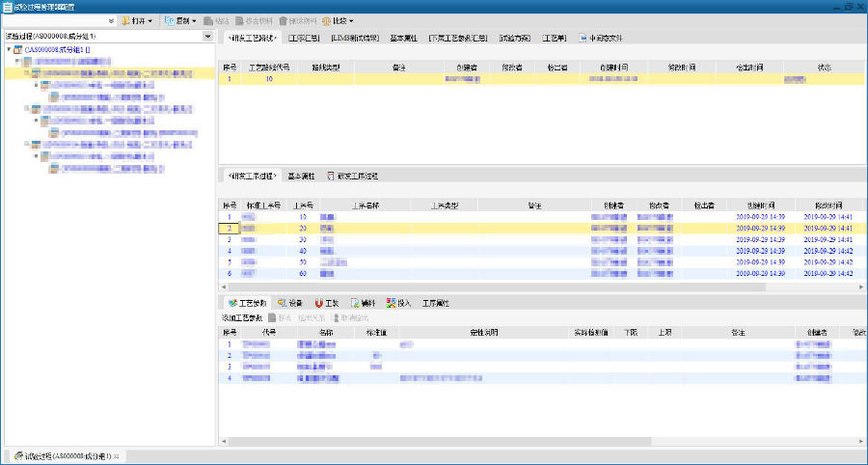Select the 基本属性 tab in middle panel
The image size is (868, 465).
click(x=302, y=177)
